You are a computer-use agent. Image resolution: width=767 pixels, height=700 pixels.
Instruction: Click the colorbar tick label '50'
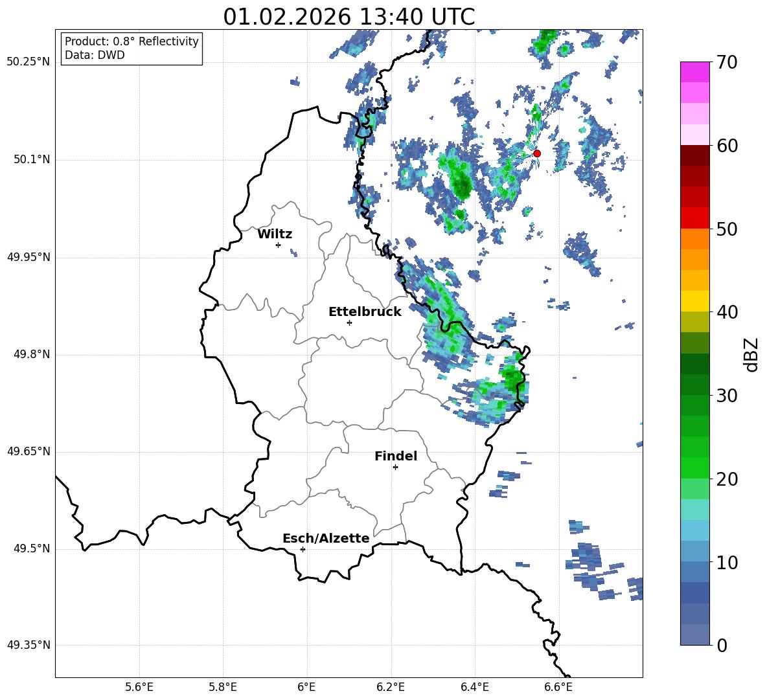point(727,229)
